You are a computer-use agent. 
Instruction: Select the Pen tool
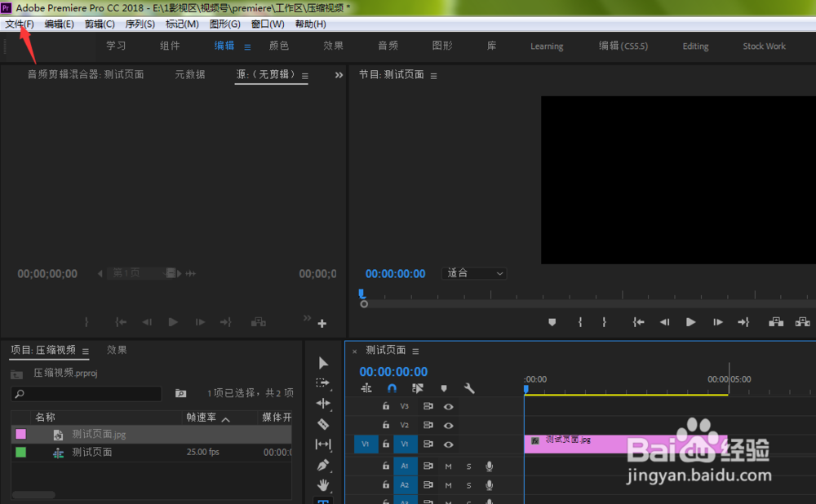(x=323, y=465)
